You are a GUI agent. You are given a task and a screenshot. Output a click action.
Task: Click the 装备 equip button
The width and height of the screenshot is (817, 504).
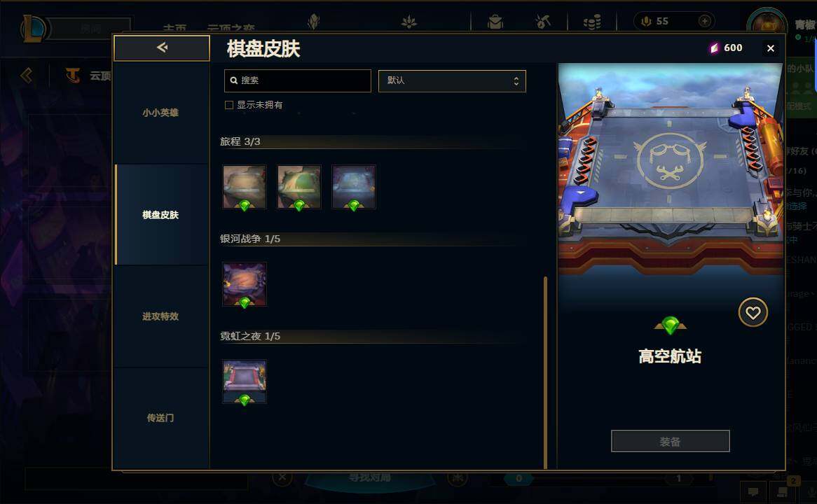click(x=670, y=441)
